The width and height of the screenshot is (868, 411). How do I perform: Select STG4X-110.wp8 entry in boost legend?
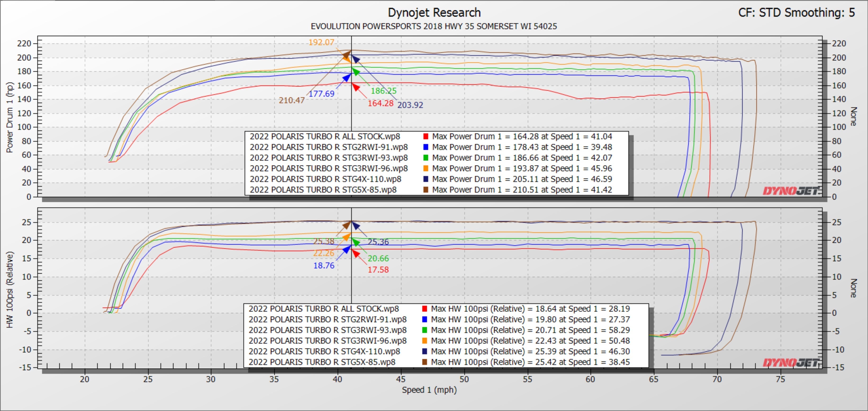324,351
